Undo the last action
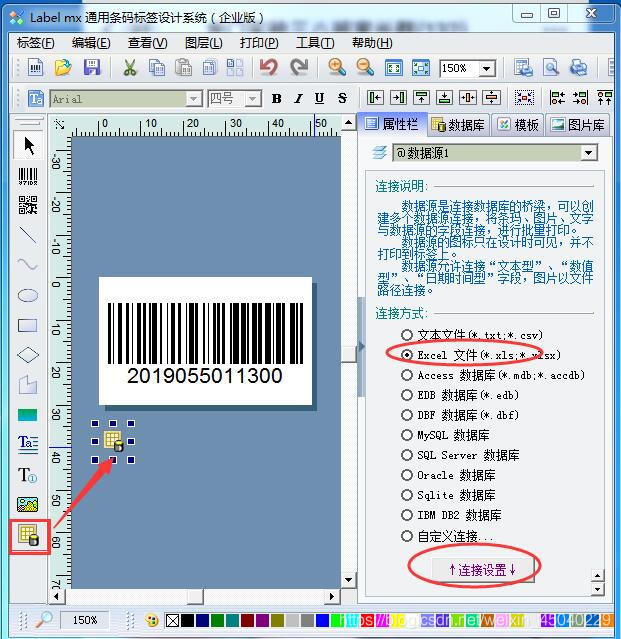 coord(269,68)
